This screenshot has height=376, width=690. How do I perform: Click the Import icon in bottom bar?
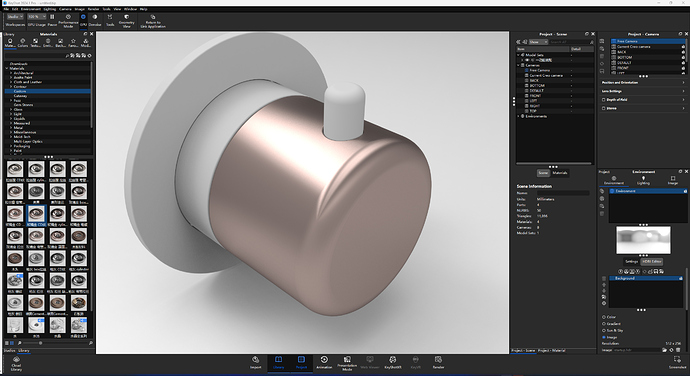[255, 362]
